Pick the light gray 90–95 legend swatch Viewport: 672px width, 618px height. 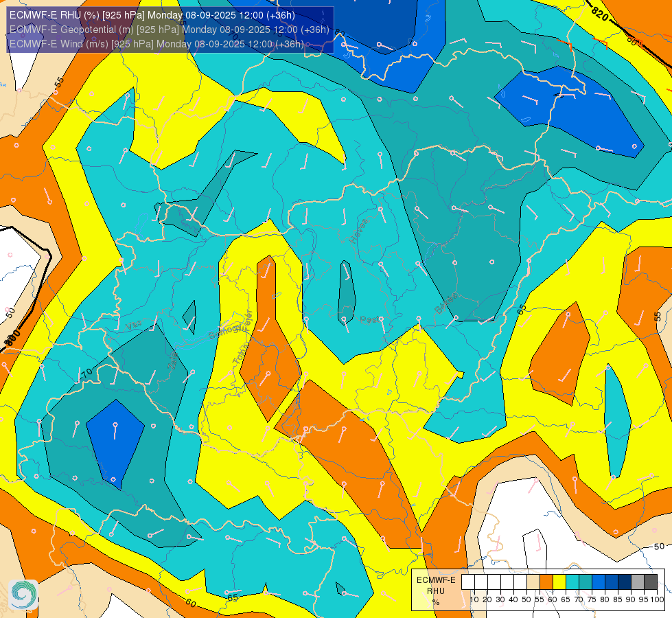[x=638, y=582]
